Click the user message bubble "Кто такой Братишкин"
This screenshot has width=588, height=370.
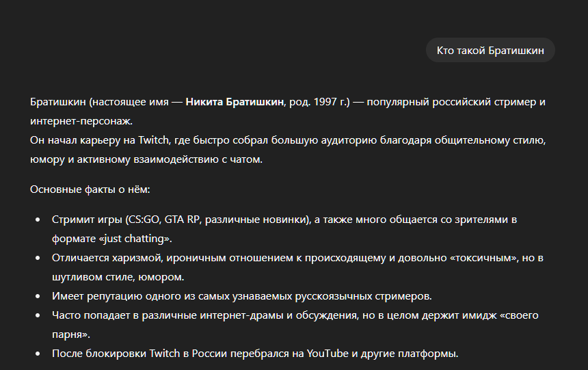pos(490,51)
